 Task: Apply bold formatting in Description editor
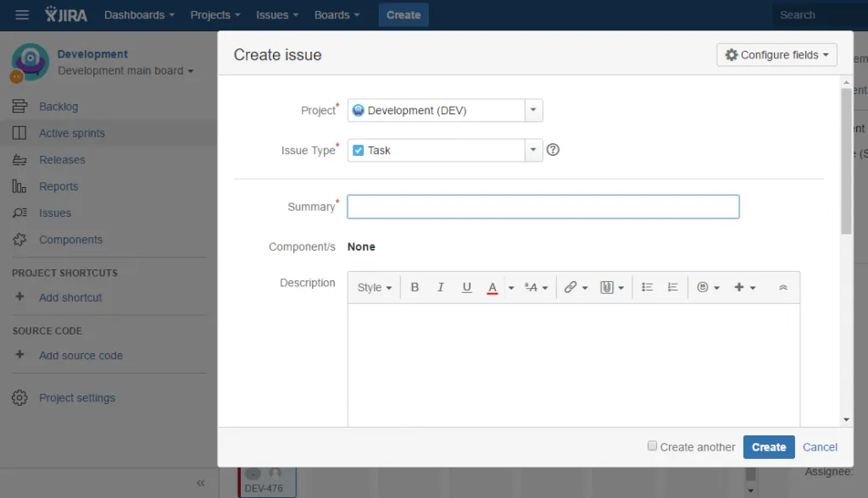pyautogui.click(x=415, y=287)
